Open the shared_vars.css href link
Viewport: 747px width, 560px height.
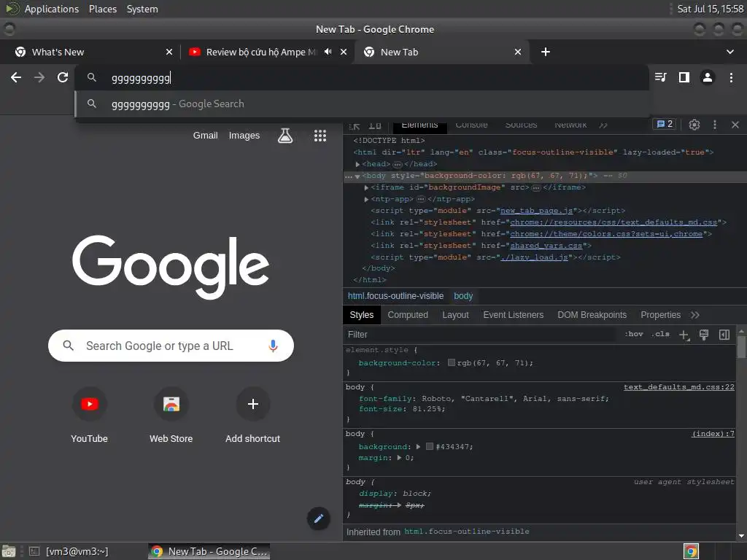pos(546,246)
